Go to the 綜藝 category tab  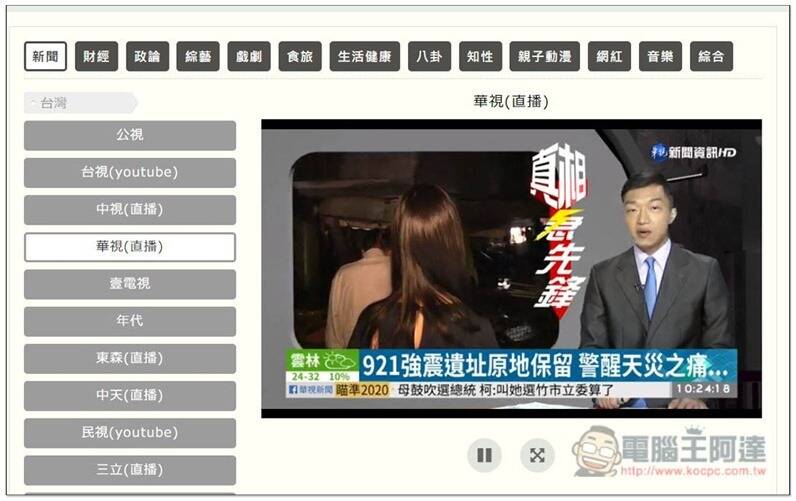pyautogui.click(x=198, y=56)
